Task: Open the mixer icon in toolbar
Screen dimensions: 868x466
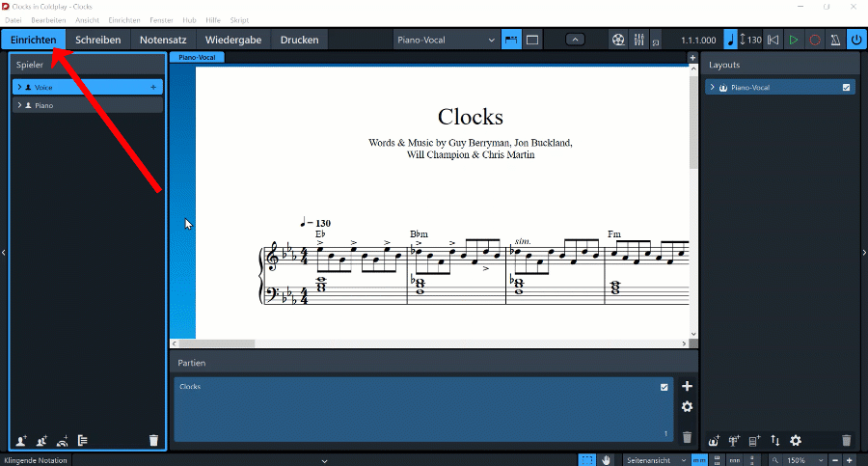Action: coord(638,40)
